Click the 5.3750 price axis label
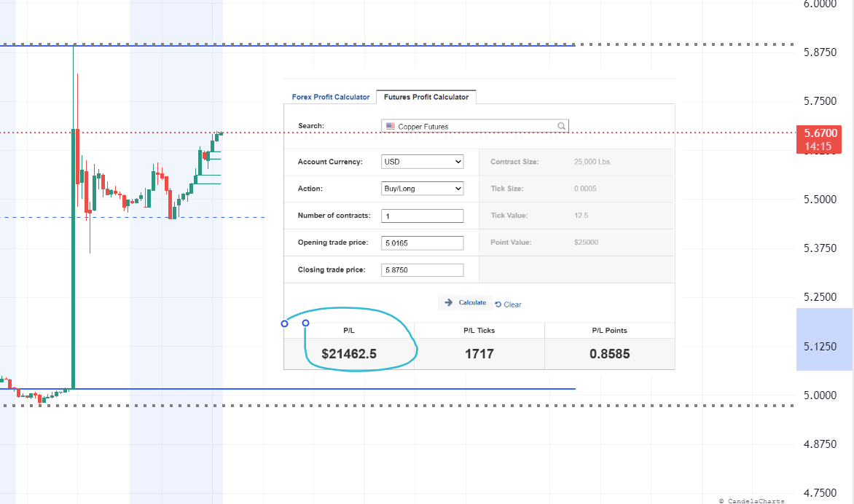Screen dimensions: 854x504 (x=820, y=248)
